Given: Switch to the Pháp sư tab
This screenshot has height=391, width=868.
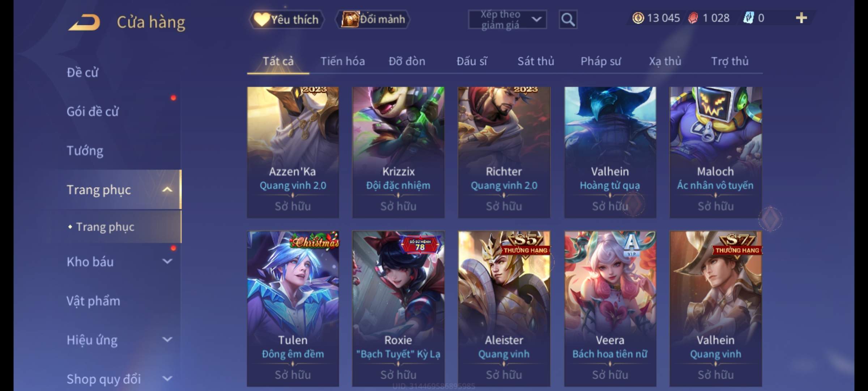Looking at the screenshot, I should click(601, 61).
